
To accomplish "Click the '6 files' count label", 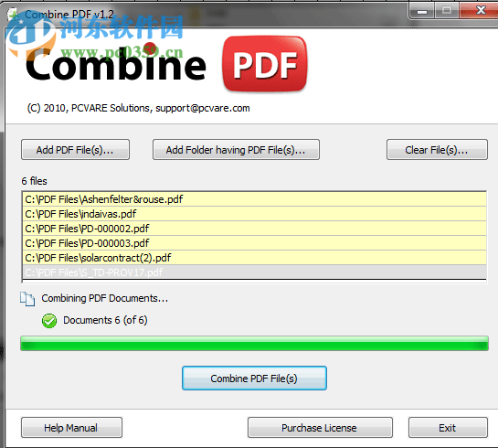I will pos(35,181).
